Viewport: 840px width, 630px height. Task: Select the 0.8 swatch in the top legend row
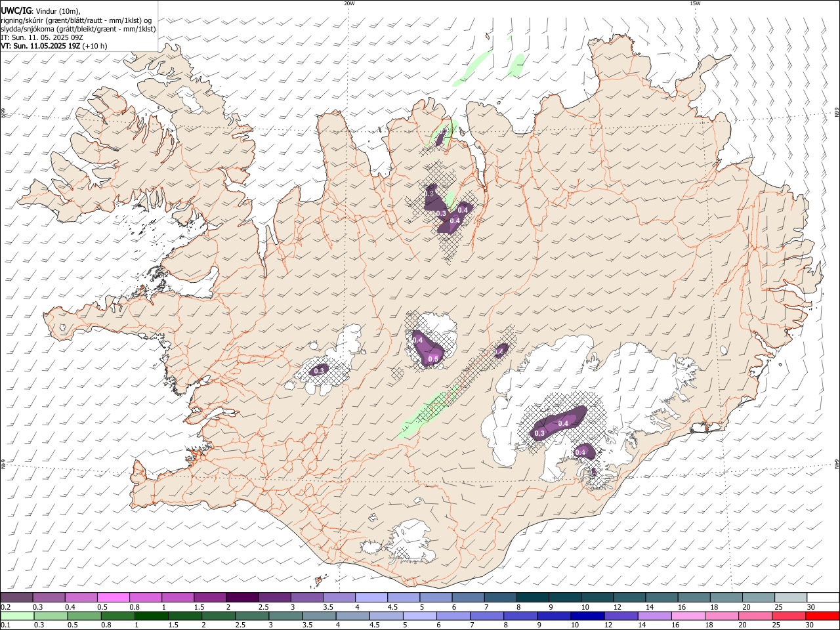pos(144,597)
